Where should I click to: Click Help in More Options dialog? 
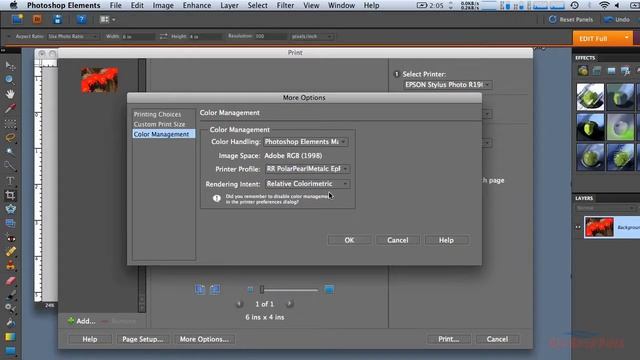click(446, 240)
